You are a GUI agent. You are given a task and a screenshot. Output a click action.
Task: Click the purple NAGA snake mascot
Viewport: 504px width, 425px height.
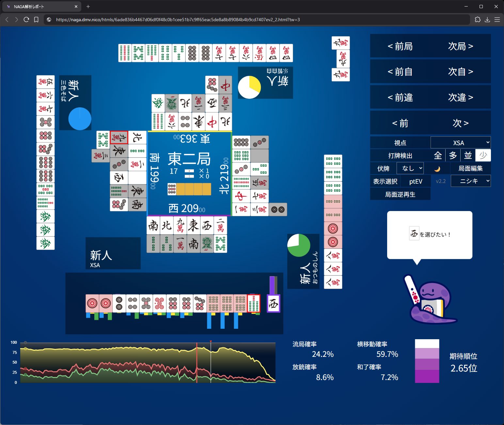pos(430,302)
